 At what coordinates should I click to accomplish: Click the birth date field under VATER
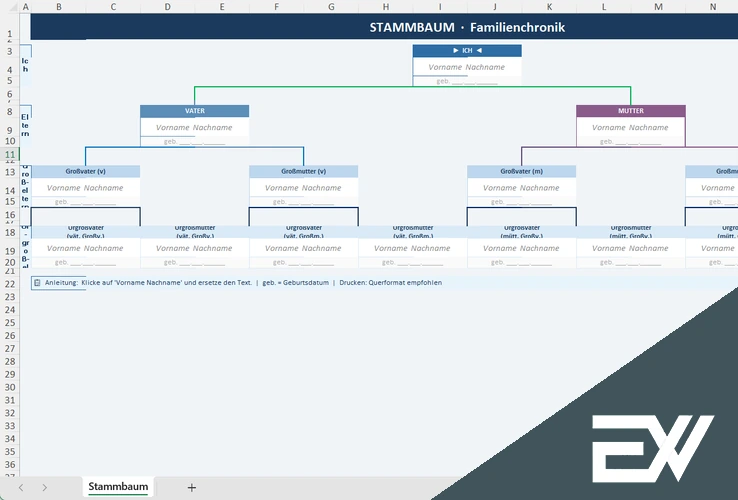click(x=194, y=142)
